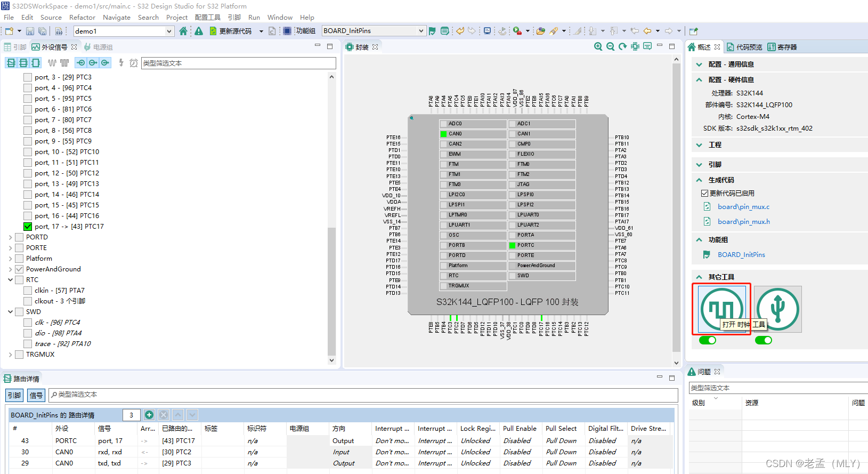This screenshot has height=474, width=868.
Task: Switch to the 寄存器 tab
Action: [782, 47]
